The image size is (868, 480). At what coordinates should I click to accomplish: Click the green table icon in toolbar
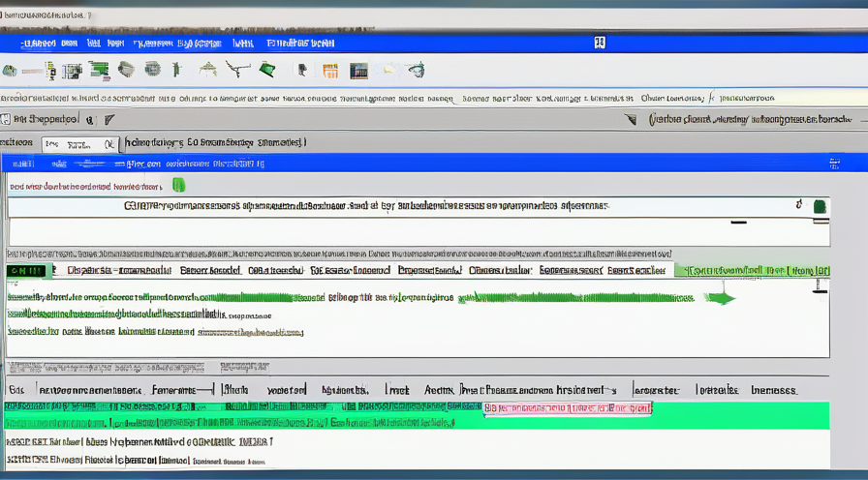click(98, 70)
